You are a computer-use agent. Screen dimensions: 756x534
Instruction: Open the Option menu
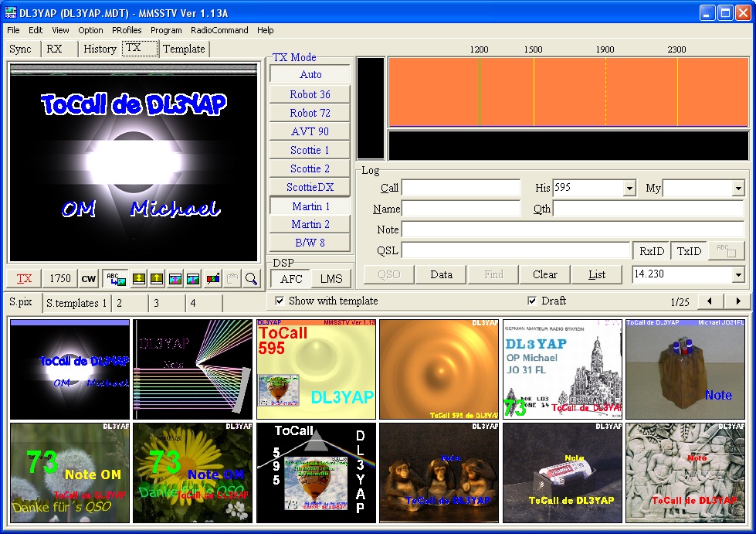point(90,30)
